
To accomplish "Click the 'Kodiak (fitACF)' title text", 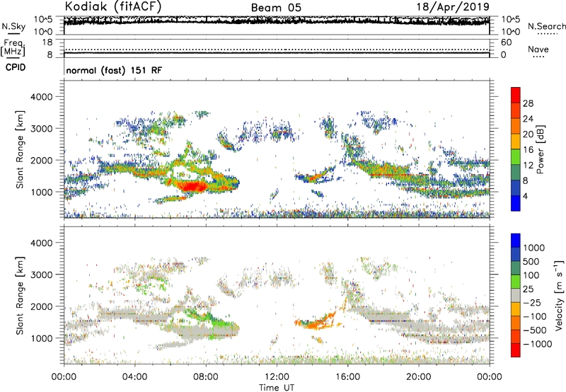I will point(113,6).
